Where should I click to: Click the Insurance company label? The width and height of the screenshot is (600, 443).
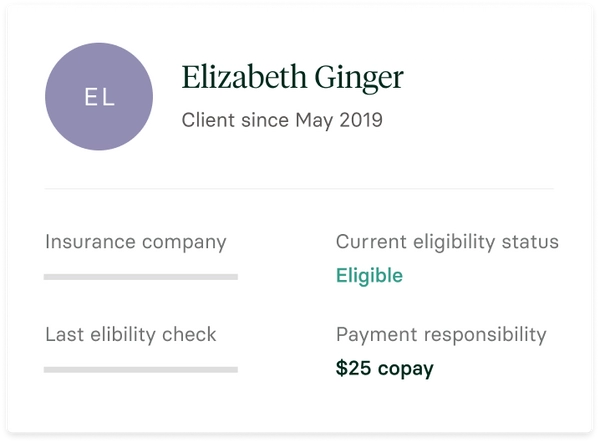[136, 242]
